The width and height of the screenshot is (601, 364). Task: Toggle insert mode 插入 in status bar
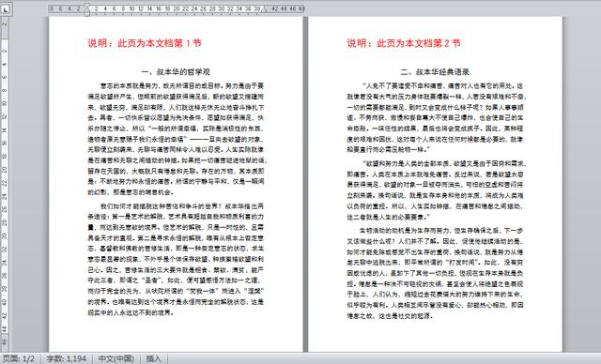pos(153,358)
